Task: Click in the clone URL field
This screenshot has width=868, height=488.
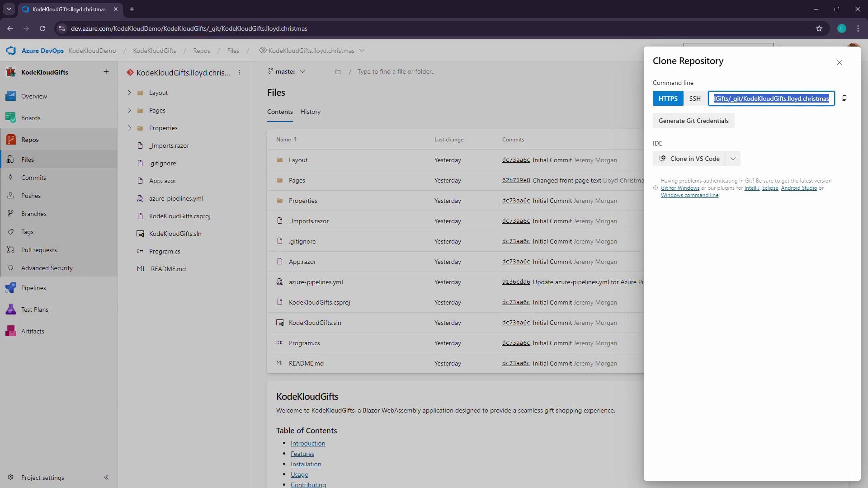Action: [771, 99]
